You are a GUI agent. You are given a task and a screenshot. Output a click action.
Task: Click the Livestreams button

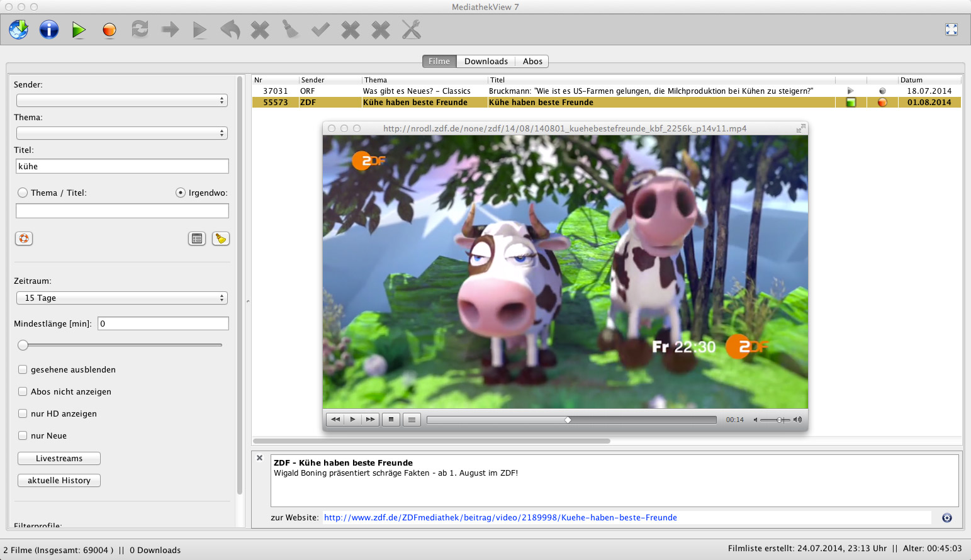pos(59,459)
